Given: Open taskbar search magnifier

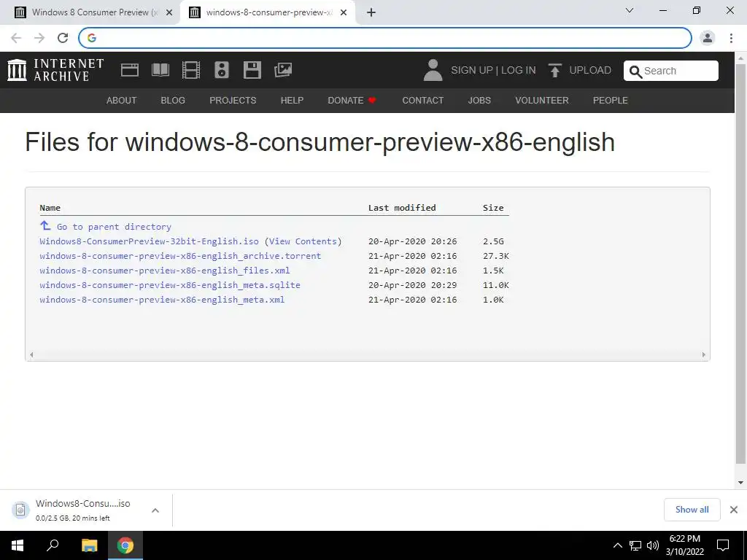Looking at the screenshot, I should [53, 545].
